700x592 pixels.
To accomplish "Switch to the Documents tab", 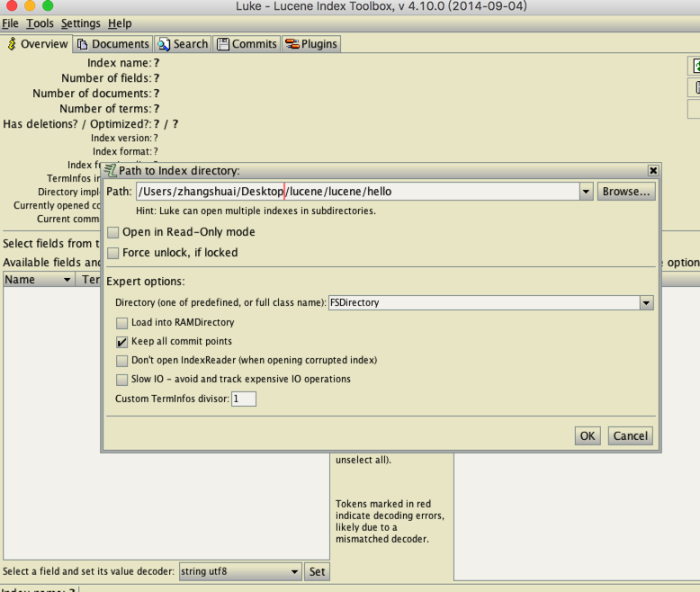I will coord(113,44).
